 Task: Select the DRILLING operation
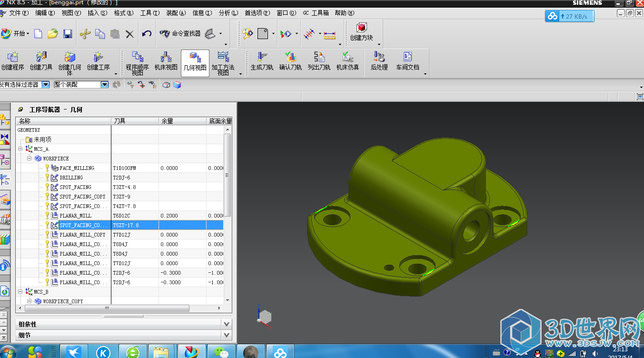pos(71,178)
